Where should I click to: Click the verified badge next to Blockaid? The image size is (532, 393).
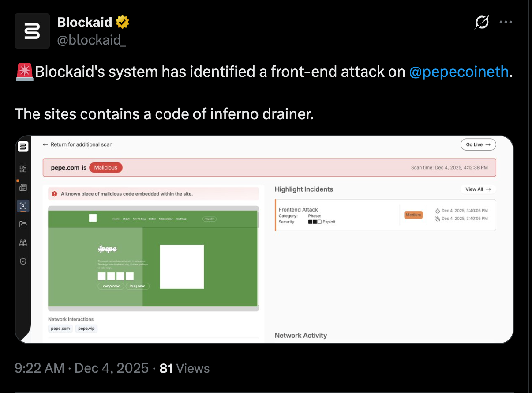[122, 22]
